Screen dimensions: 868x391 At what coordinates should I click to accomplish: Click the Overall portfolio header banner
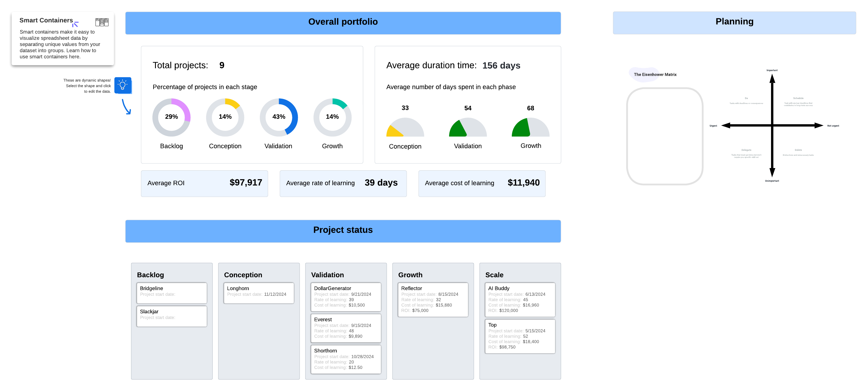point(343,23)
